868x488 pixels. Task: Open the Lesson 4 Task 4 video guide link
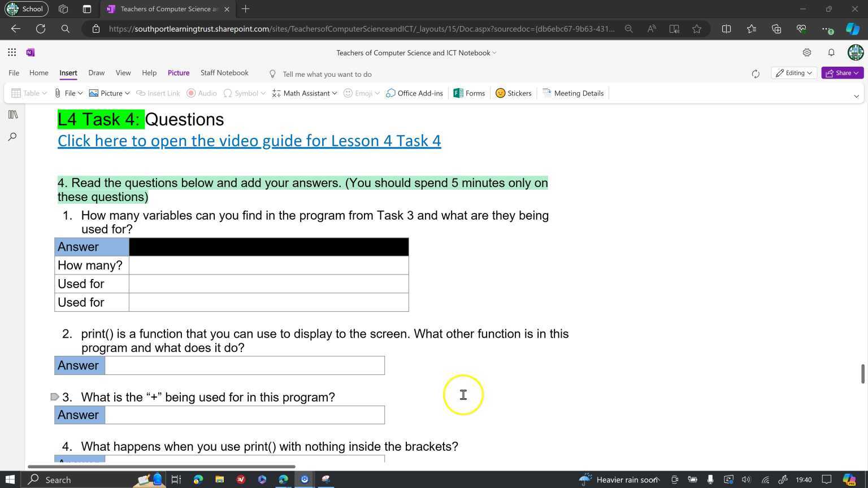pyautogui.click(x=249, y=141)
